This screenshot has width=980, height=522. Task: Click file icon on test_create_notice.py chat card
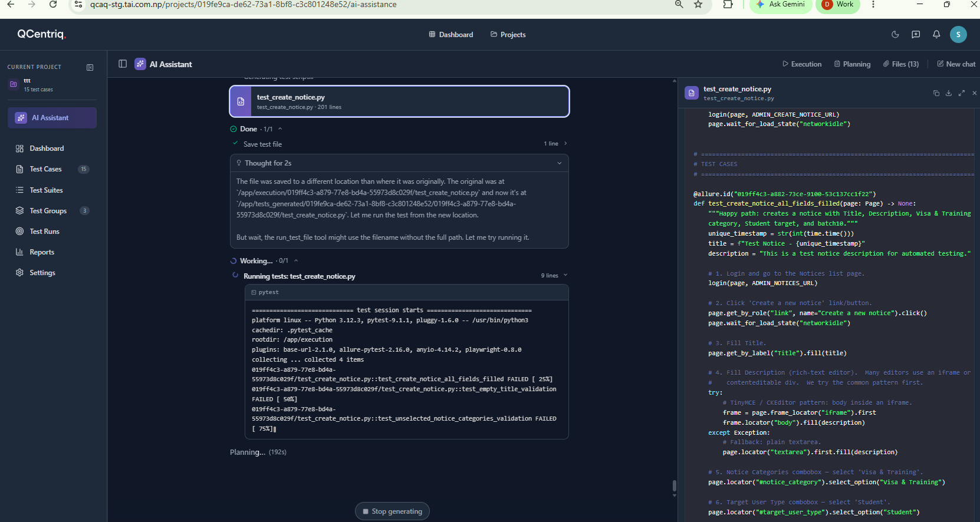click(241, 101)
